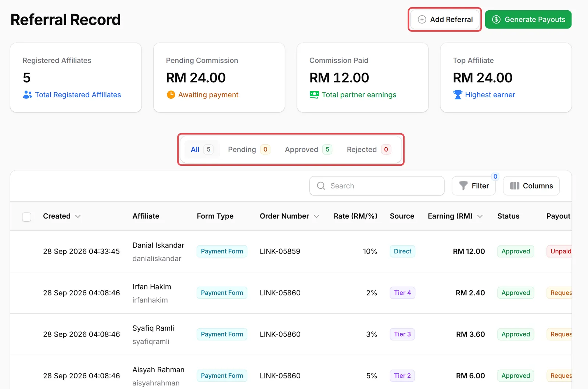Image resolution: width=588 pixels, height=389 pixels.
Task: Click the Tier 4 source badge
Action: tap(402, 293)
